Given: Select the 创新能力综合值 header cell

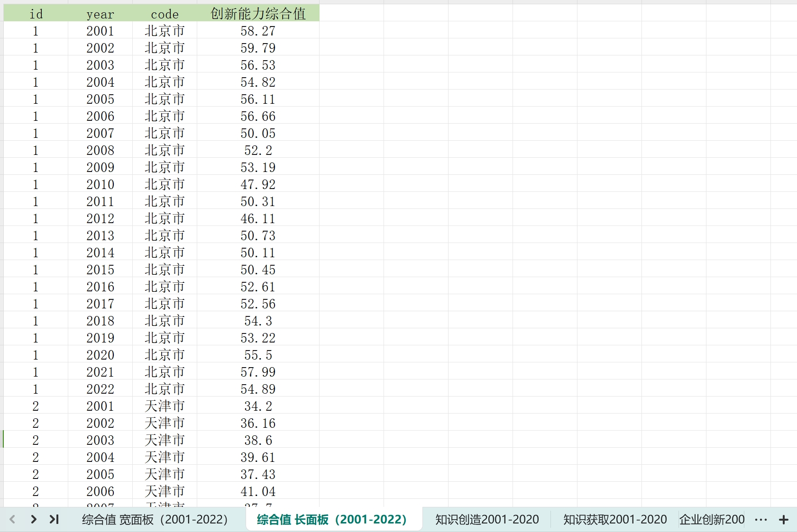Looking at the screenshot, I should (258, 13).
